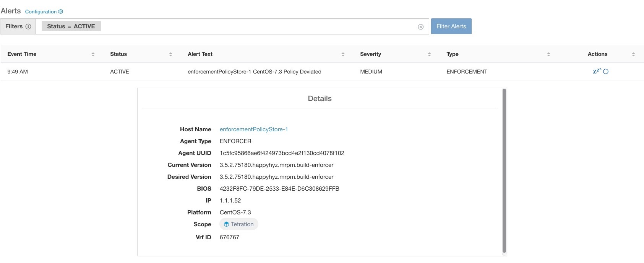
Task: Click the Filters info icon
Action: coord(28,26)
